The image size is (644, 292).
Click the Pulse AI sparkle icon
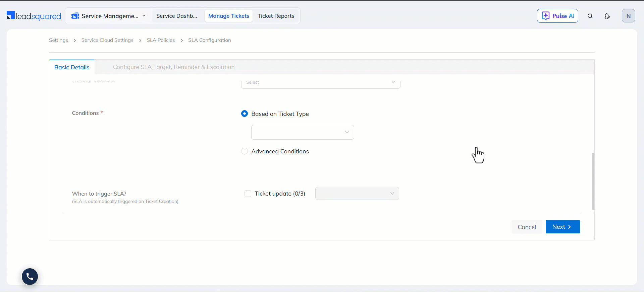coord(546,16)
